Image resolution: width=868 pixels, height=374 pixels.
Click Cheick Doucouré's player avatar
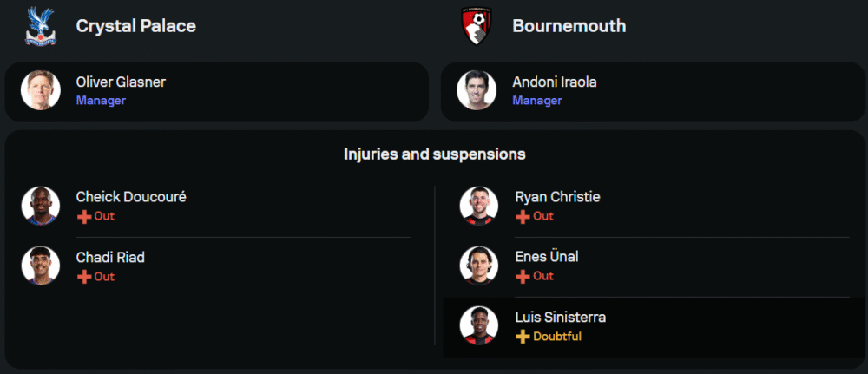pyautogui.click(x=41, y=206)
